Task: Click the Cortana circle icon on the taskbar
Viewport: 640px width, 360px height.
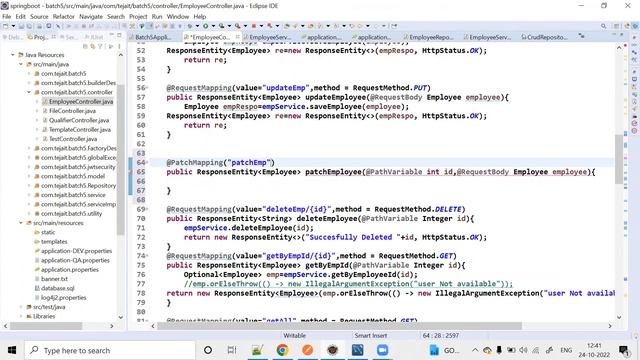Action: tap(208, 350)
